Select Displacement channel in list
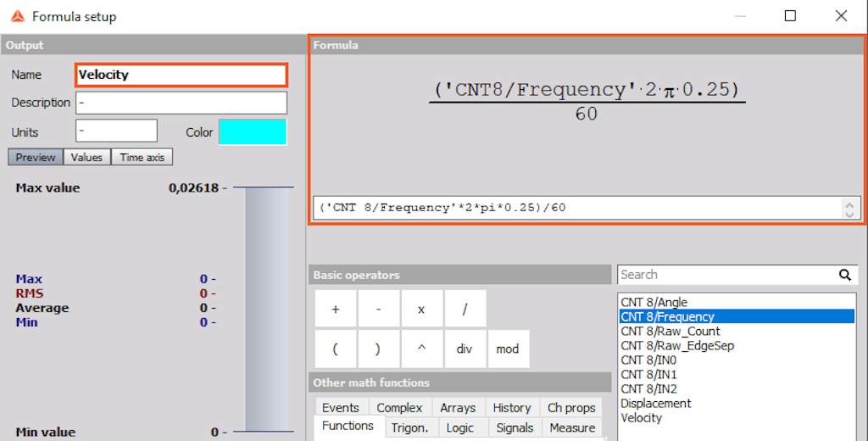Image resolution: width=868 pixels, height=441 pixels. [x=737, y=404]
